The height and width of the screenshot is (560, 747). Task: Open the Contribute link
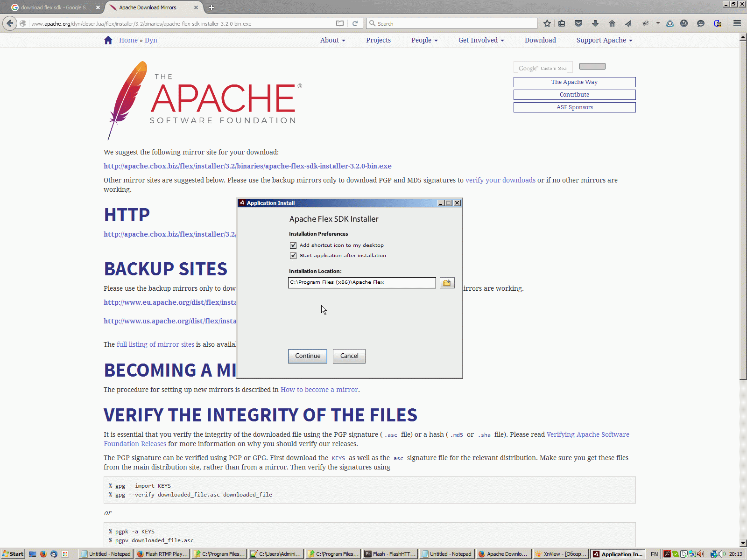pos(575,95)
